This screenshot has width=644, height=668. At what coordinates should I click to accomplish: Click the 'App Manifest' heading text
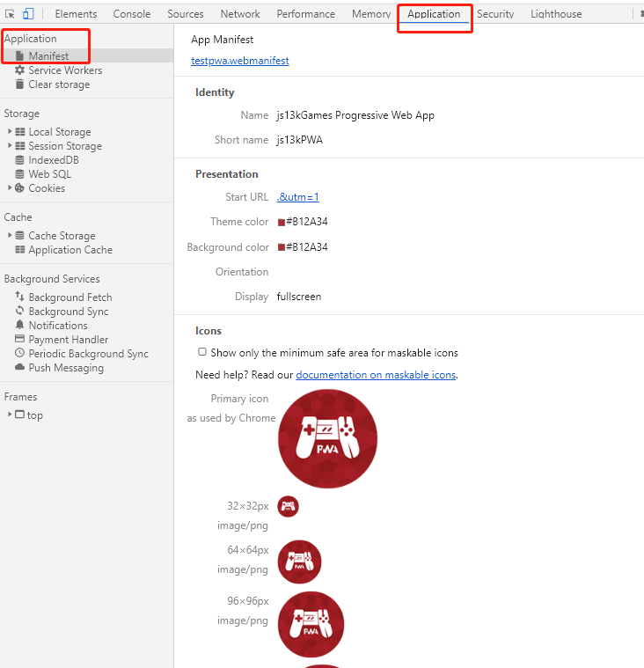(x=222, y=40)
